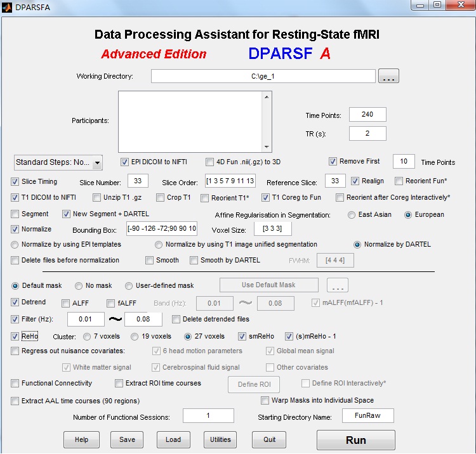Select Normalize by using EPI templates
The height and width of the screenshot is (454, 476).
pyautogui.click(x=15, y=245)
